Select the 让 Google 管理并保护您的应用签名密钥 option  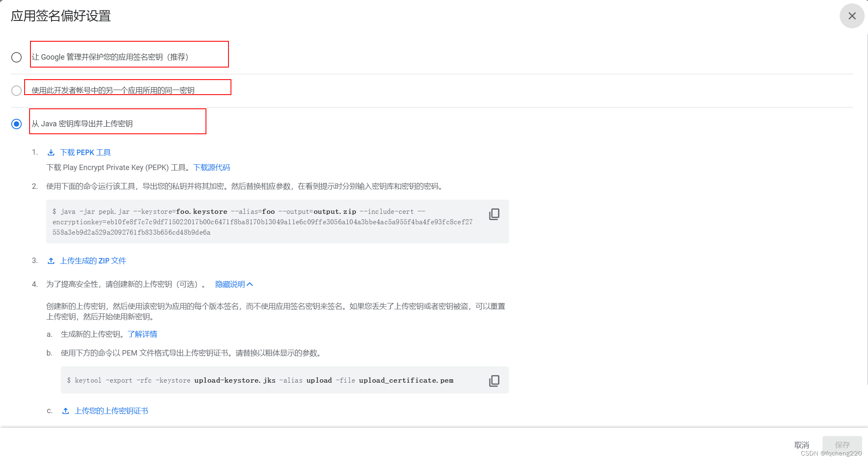(17, 57)
